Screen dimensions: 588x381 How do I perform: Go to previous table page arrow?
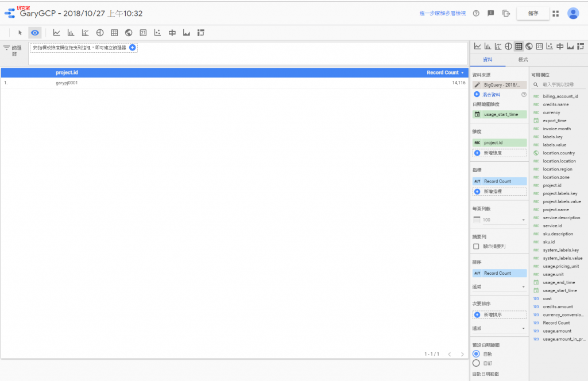pyautogui.click(x=450, y=355)
